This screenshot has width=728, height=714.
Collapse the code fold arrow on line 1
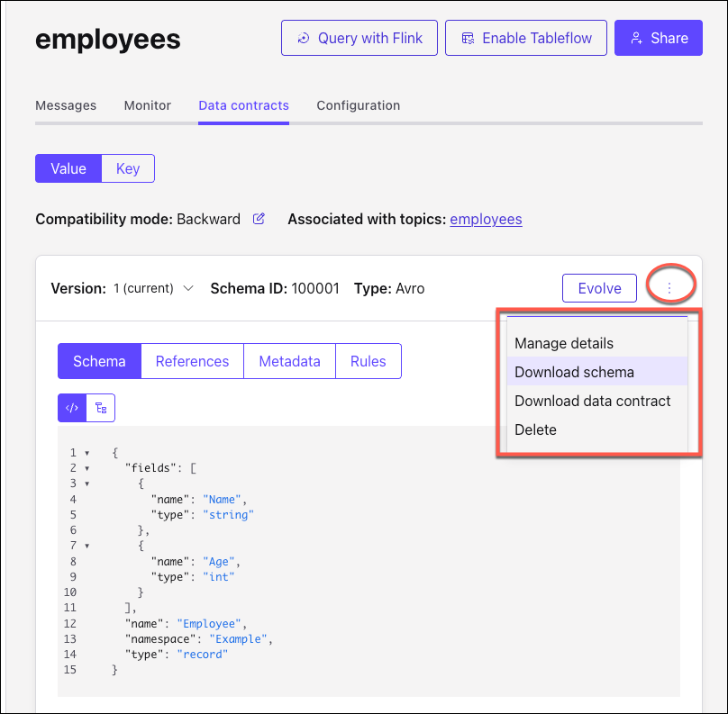[86, 453]
